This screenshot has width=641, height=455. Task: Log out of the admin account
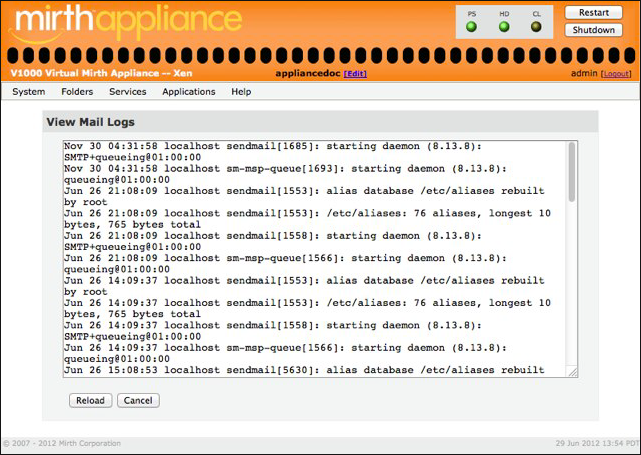pyautogui.click(x=616, y=74)
